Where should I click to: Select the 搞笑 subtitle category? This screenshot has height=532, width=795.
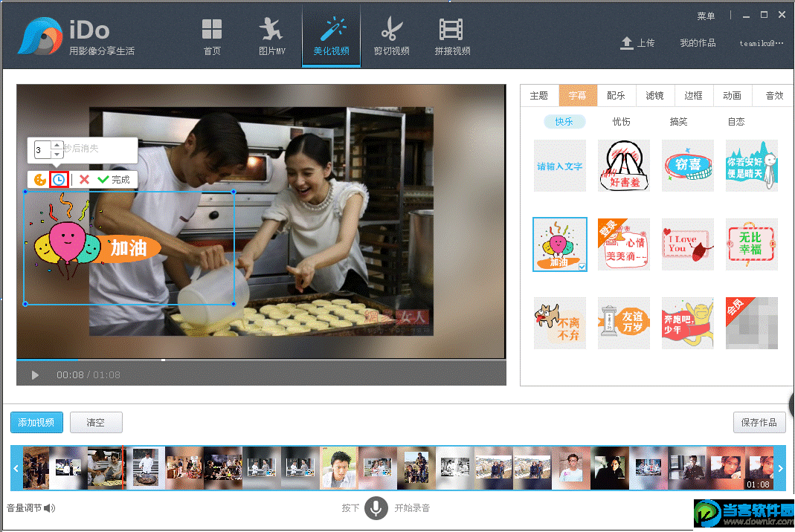tap(678, 122)
